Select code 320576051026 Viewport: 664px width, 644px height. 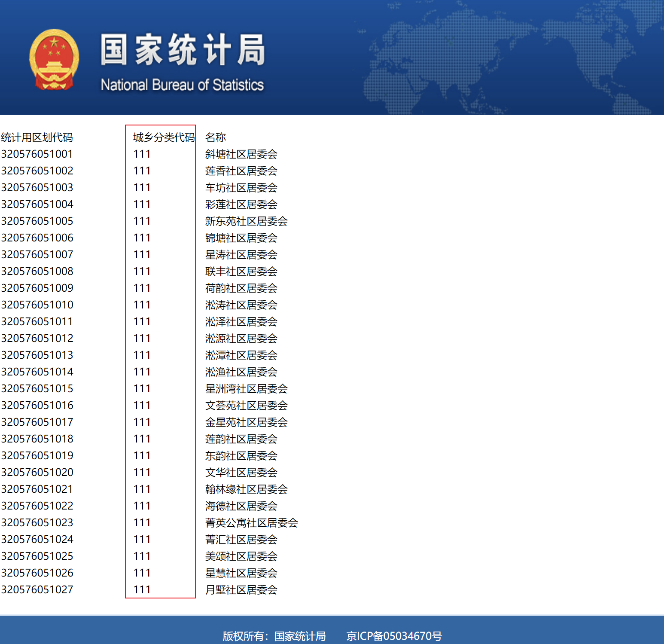[x=37, y=573]
